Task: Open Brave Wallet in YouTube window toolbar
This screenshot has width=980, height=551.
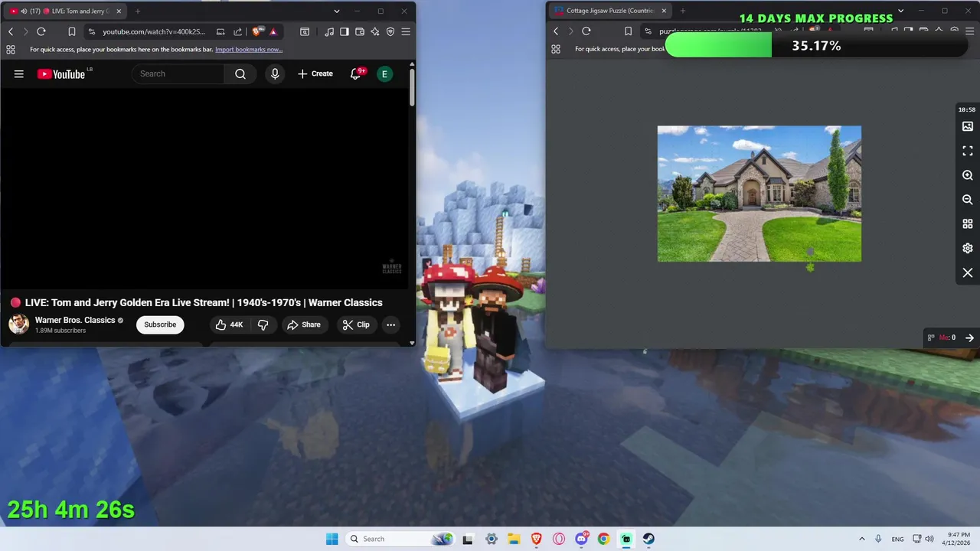Action: (x=360, y=31)
